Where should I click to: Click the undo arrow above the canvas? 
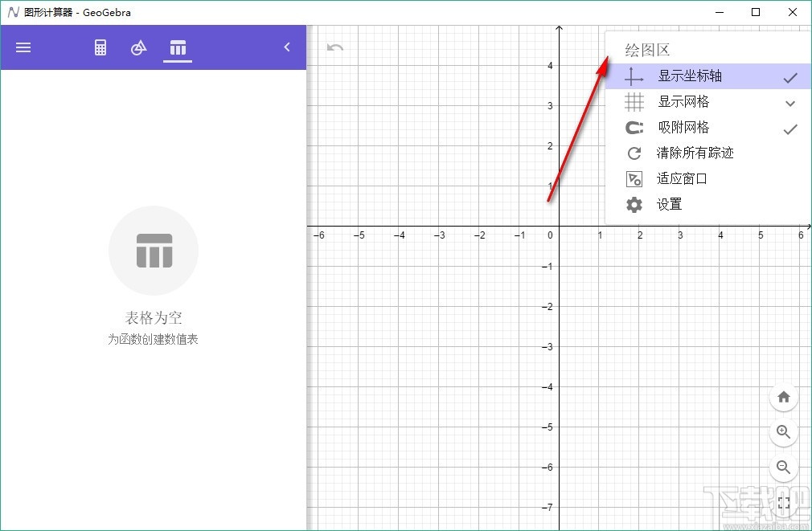(x=334, y=47)
